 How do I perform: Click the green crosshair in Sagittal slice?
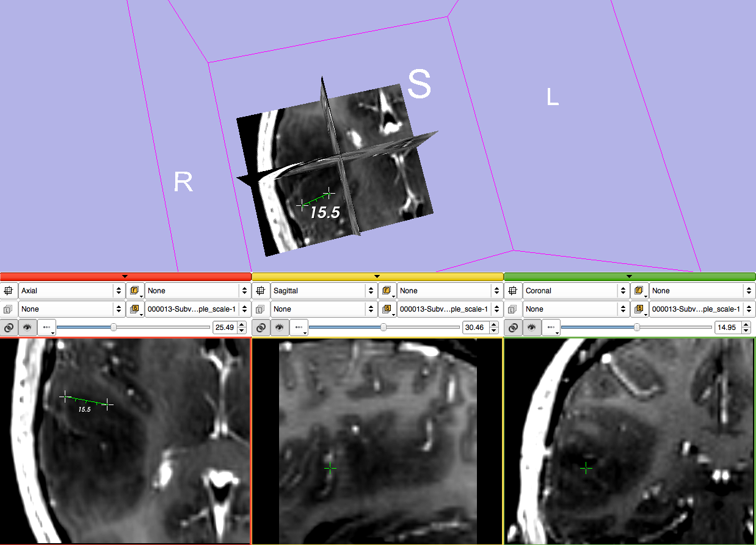[x=330, y=468]
